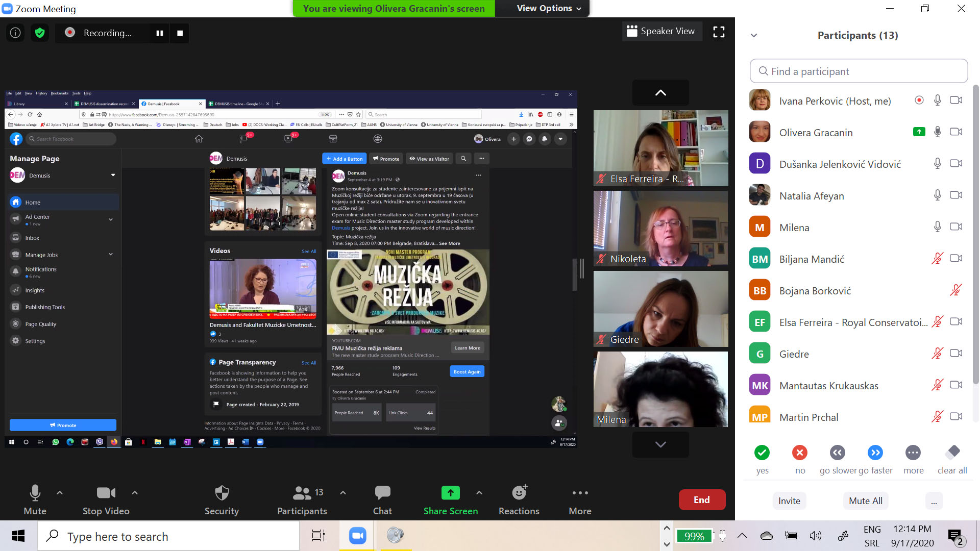This screenshot has width=980, height=551.
Task: Select Elsa Ferreira's video thumbnail
Action: click(x=660, y=148)
